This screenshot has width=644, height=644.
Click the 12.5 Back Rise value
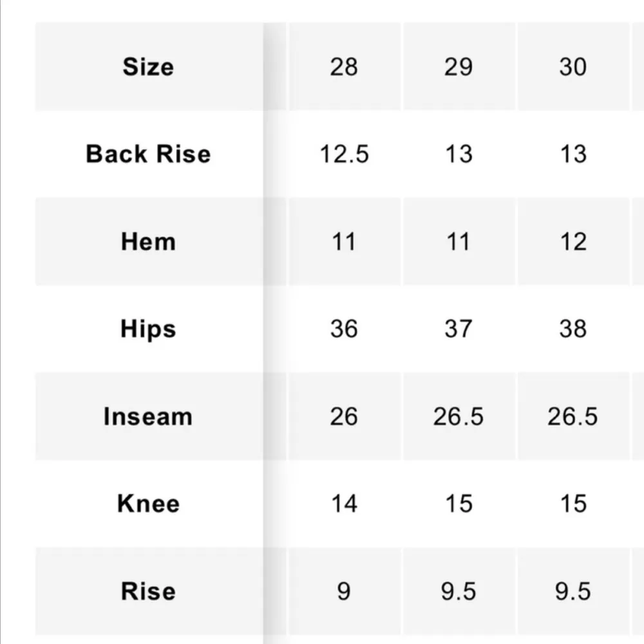[344, 155]
